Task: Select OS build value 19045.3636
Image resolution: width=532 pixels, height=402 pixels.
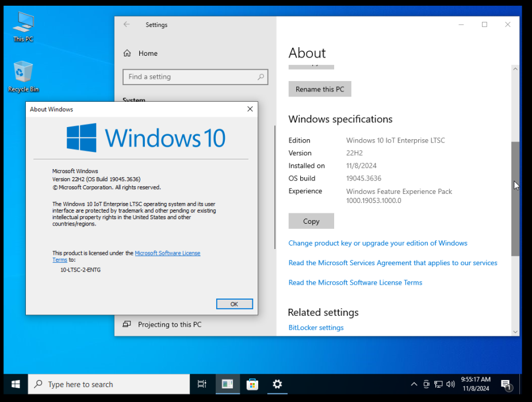Action: click(x=363, y=178)
